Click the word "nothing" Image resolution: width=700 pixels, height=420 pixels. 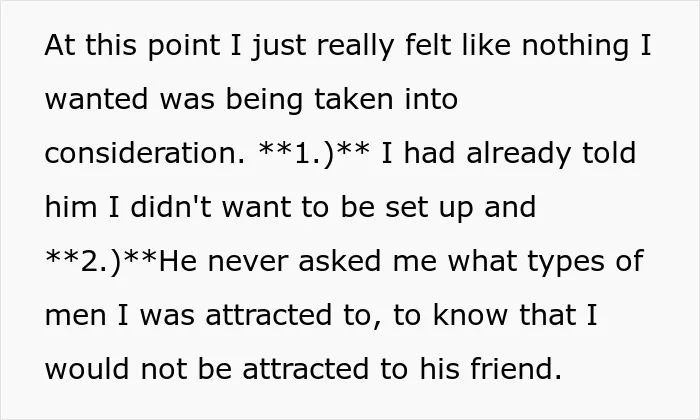(x=575, y=46)
